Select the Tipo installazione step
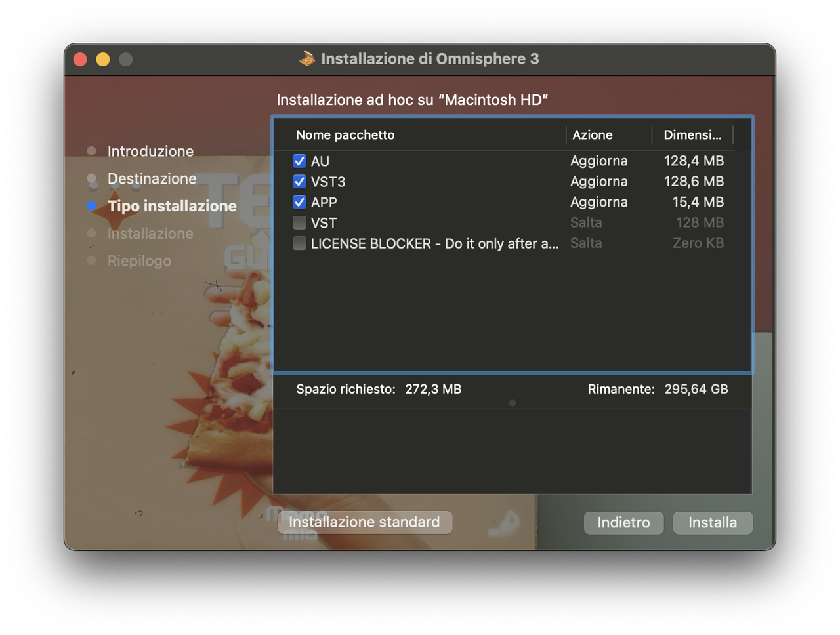The image size is (840, 635). pyautogui.click(x=172, y=206)
